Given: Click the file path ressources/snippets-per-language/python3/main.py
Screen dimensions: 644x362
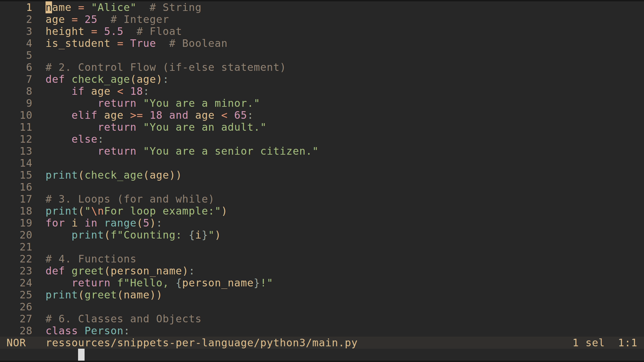Looking at the screenshot, I should 201,343.
